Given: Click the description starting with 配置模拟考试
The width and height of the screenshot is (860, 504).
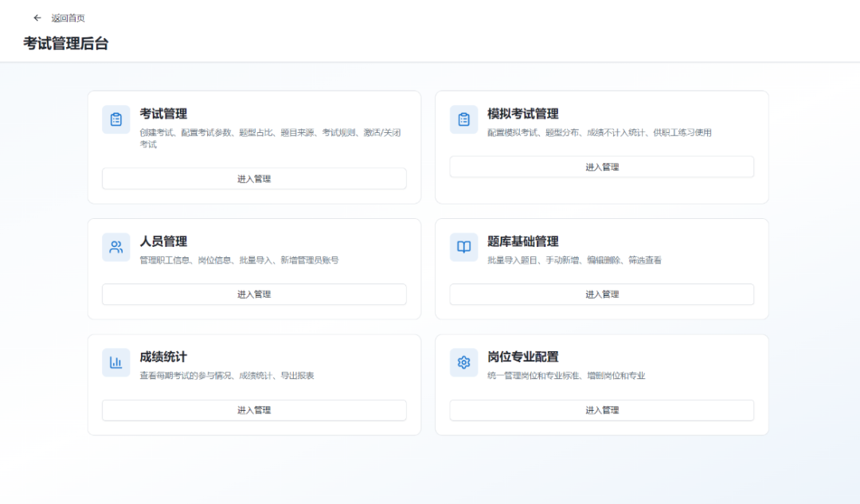Looking at the screenshot, I should coord(600,133).
